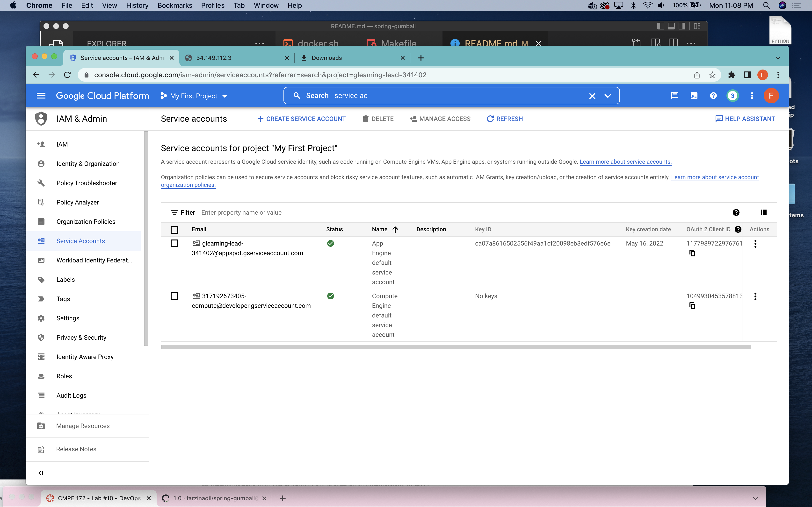Open the My First Project selector dropdown
Image resolution: width=812 pixels, height=507 pixels.
(194, 96)
